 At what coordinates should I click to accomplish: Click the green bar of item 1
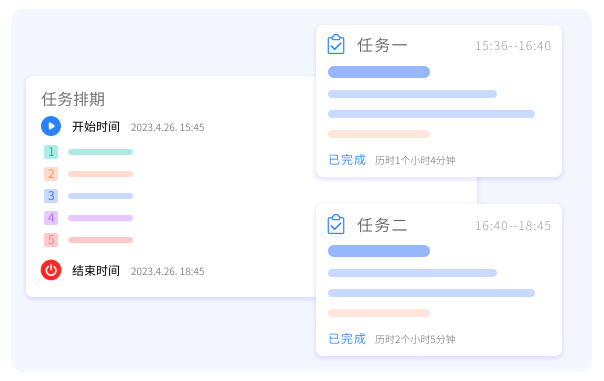pyautogui.click(x=101, y=152)
